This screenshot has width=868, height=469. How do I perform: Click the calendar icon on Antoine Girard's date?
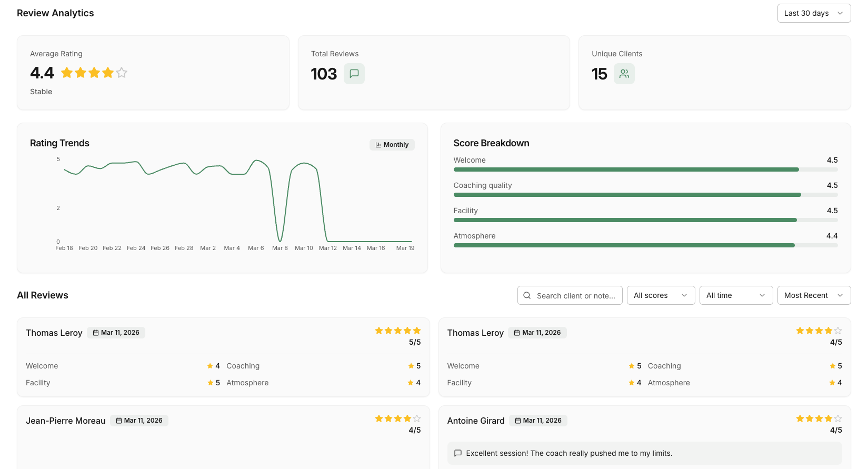[x=518, y=421]
